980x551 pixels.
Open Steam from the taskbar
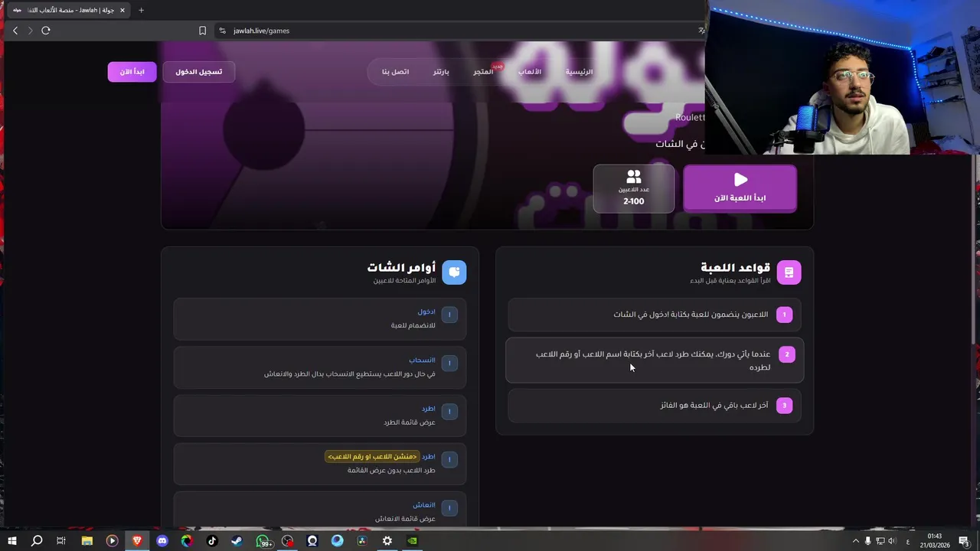(x=237, y=541)
